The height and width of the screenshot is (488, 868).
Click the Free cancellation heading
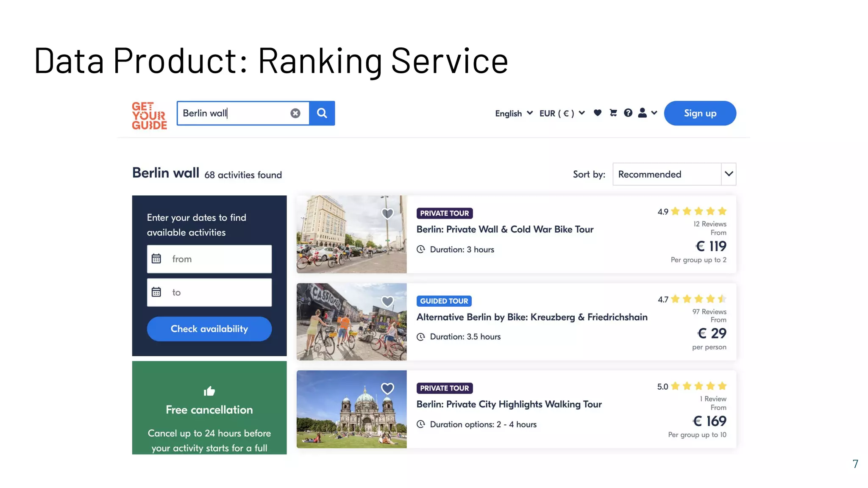coord(209,410)
